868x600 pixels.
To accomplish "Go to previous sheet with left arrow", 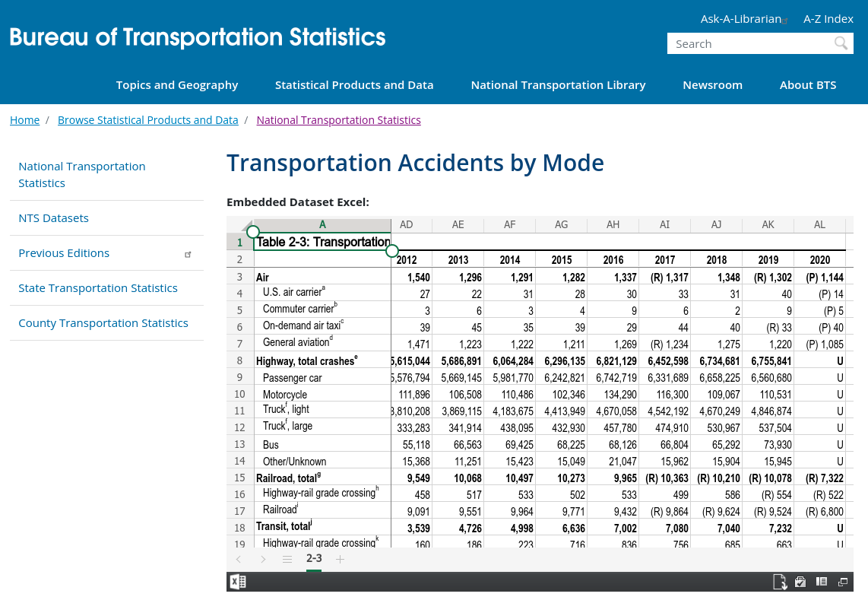I will (238, 559).
